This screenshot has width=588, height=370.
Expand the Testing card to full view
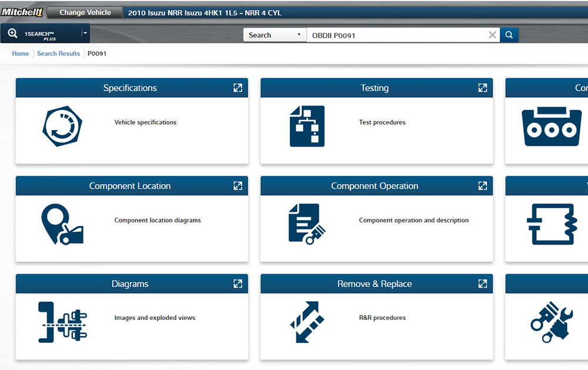click(482, 88)
